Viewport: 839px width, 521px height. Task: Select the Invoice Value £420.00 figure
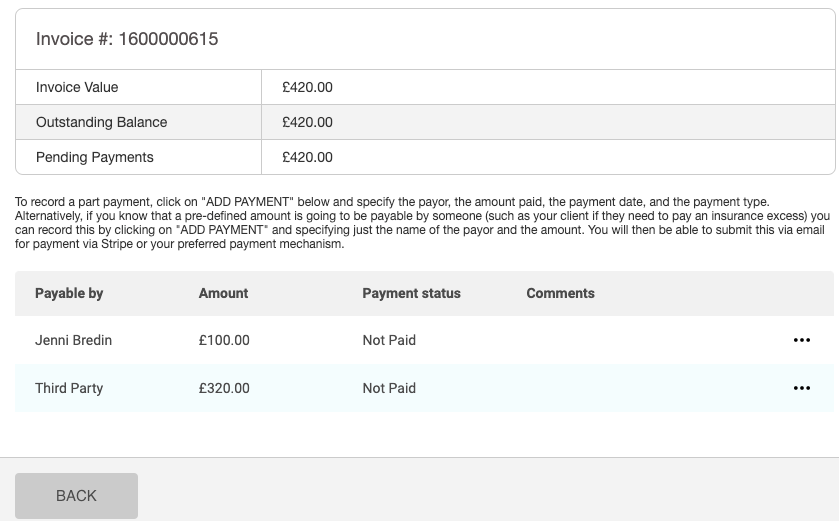pyautogui.click(x=307, y=87)
